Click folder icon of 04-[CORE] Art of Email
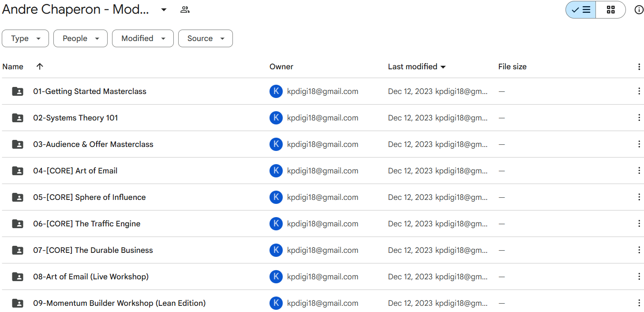Image resolution: width=644 pixels, height=312 pixels. click(18, 171)
